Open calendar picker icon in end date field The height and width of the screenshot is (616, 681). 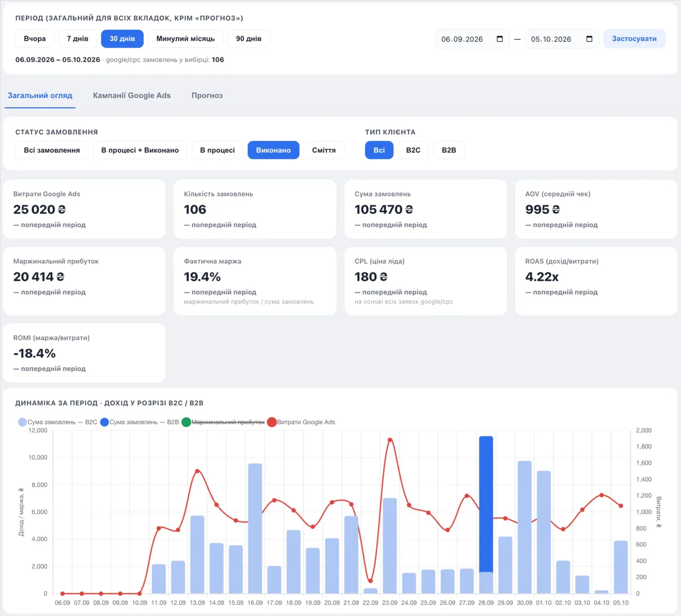tap(589, 39)
